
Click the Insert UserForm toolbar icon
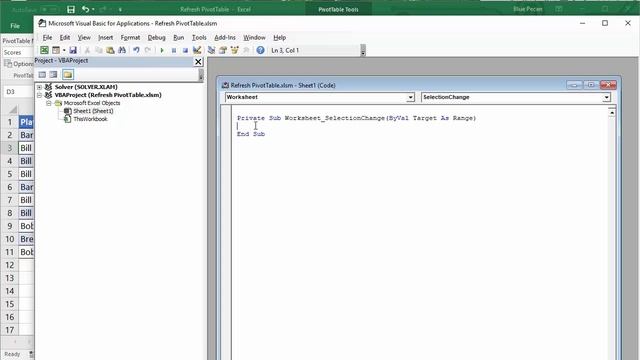click(x=56, y=50)
